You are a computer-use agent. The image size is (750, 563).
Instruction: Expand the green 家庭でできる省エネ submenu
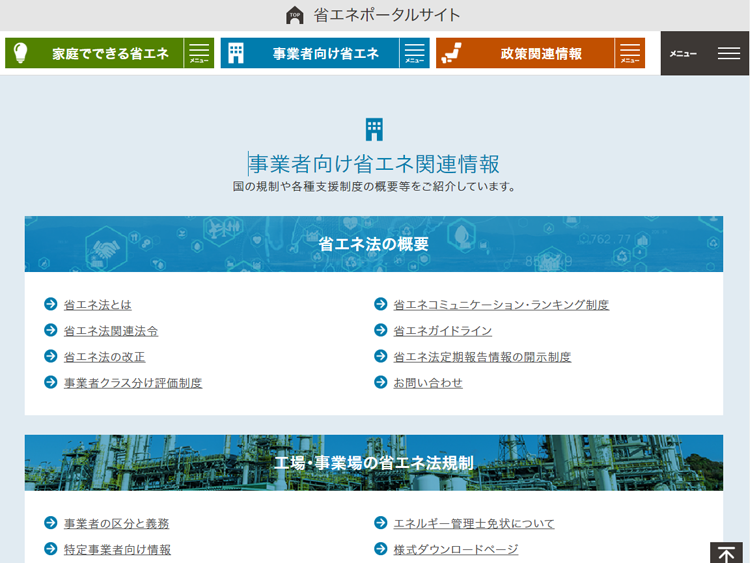point(199,53)
